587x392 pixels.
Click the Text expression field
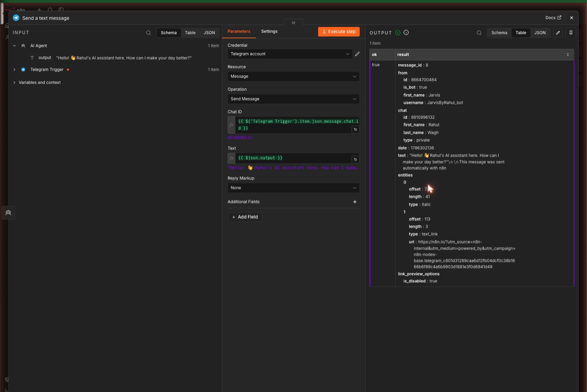click(x=293, y=158)
